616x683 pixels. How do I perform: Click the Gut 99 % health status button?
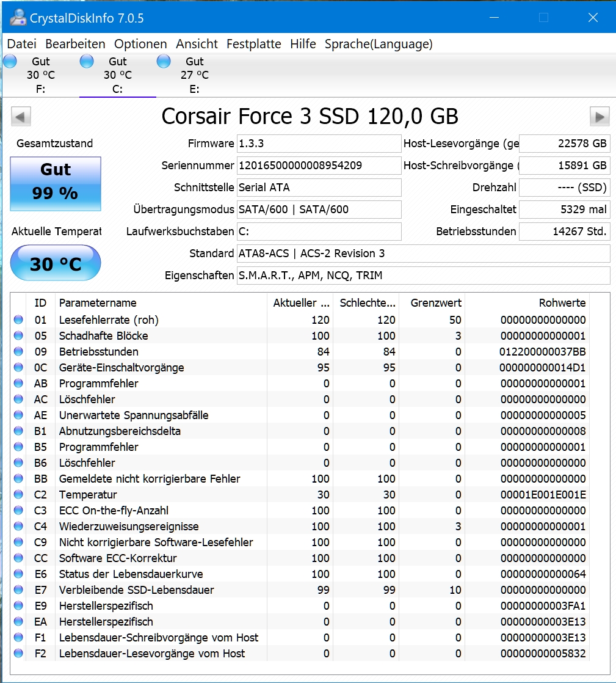(56, 184)
